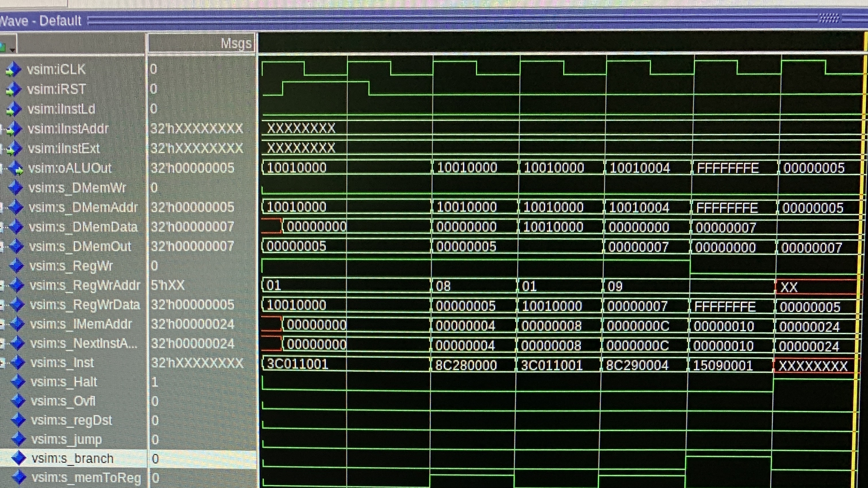Select the vsim:oALUOut output signal icon
The width and height of the screenshot is (868, 488).
coord(15,168)
